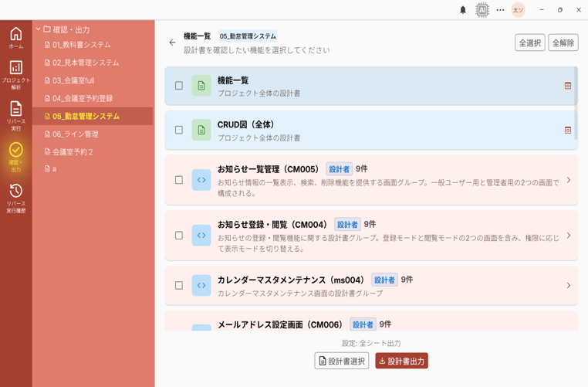This screenshot has height=387, width=588.
Task: Open the ホーム (Home) sidebar icon
Action: [15, 37]
